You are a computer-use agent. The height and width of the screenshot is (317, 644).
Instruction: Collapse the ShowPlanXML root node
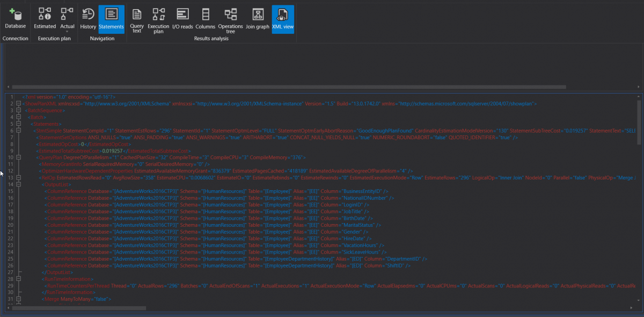[x=18, y=103]
